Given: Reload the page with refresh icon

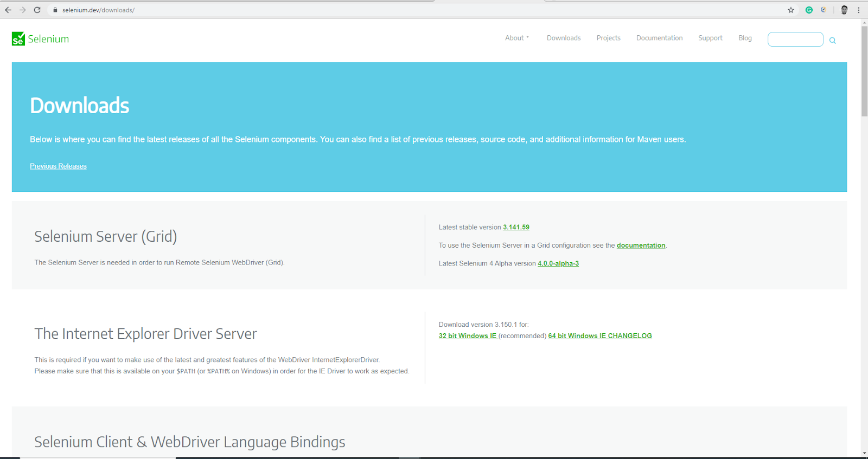Looking at the screenshot, I should click(37, 10).
